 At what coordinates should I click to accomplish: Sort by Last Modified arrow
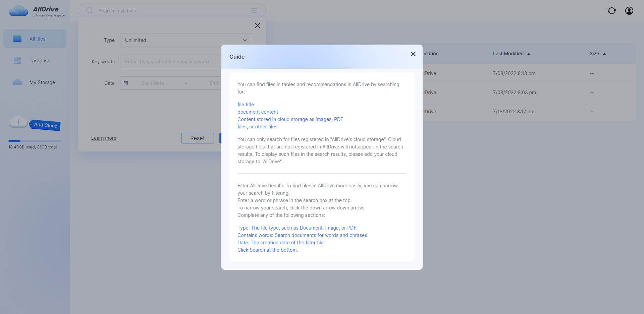click(x=529, y=54)
